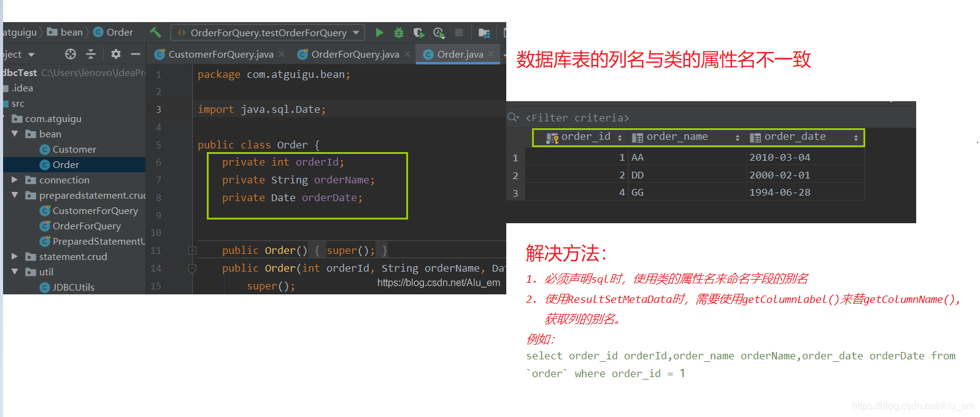This screenshot has height=417, width=980.
Task: Expand the connection folder arrow
Action: (15, 180)
